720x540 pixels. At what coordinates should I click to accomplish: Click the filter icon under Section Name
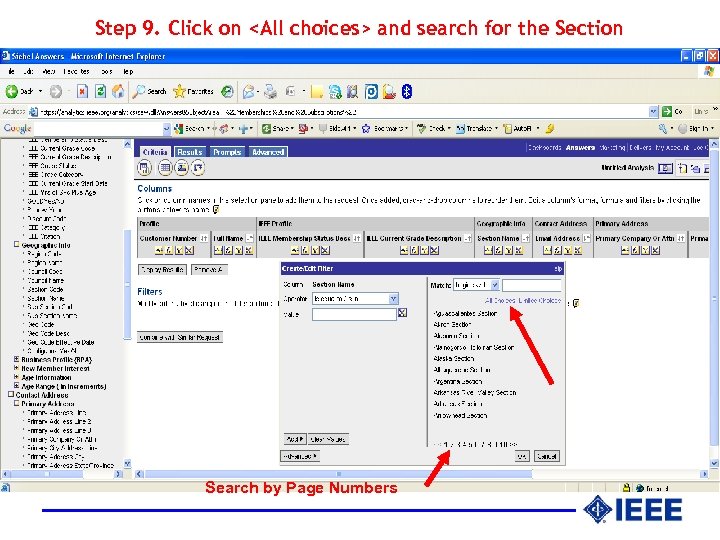(x=509, y=250)
